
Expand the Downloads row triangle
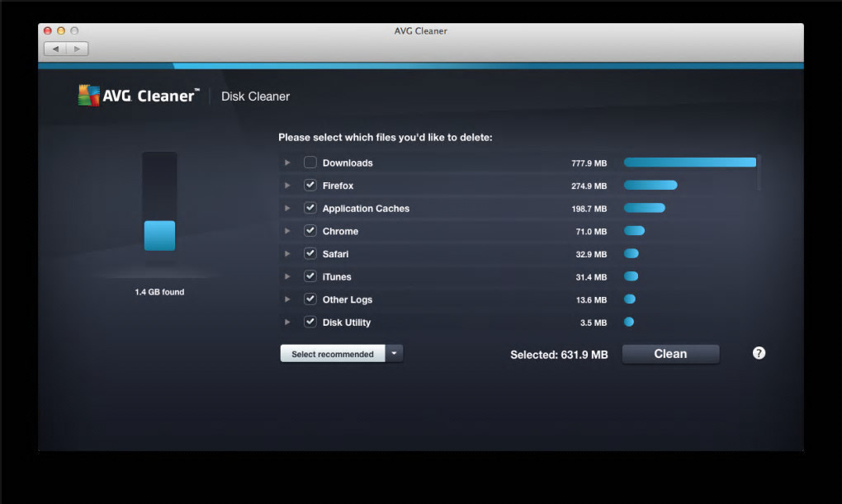point(287,163)
